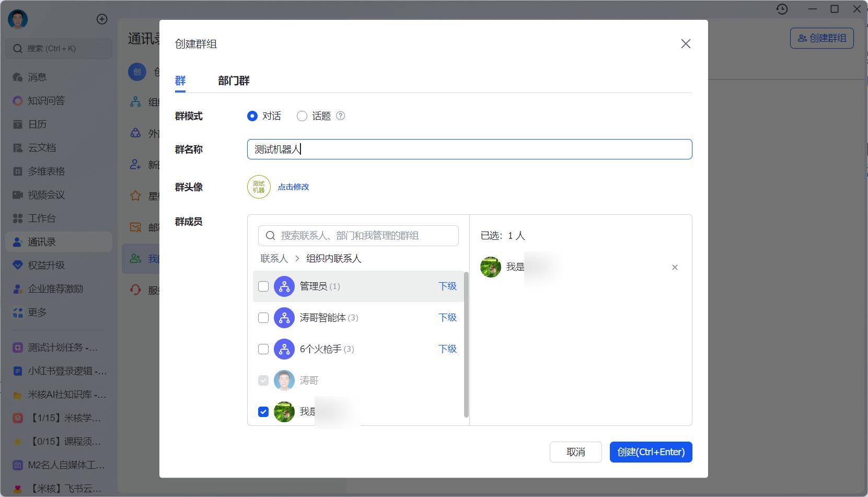Open 工作台 workspace in sidebar
The image size is (868, 497).
pyautogui.click(x=42, y=218)
